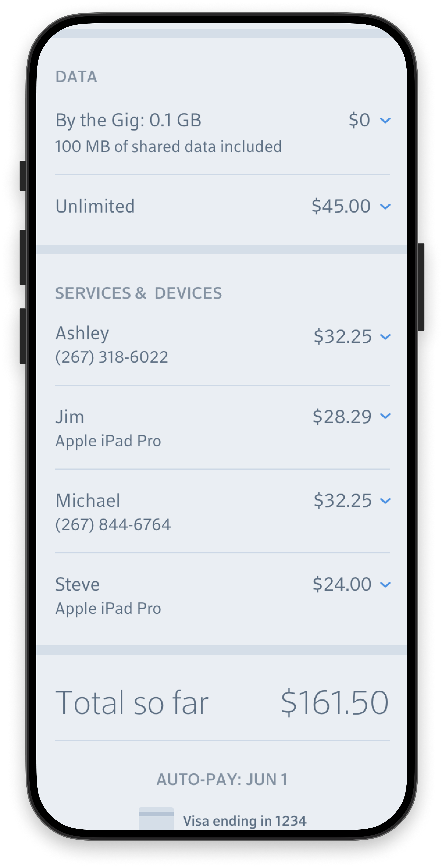Expand Jim's $28.29 charge chevron
Image resolution: width=444 pixels, height=868 pixels.
385,416
